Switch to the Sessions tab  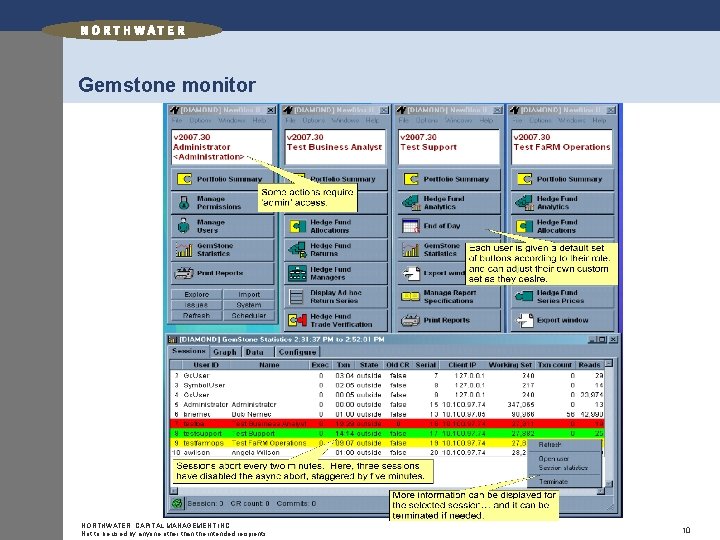click(189, 351)
